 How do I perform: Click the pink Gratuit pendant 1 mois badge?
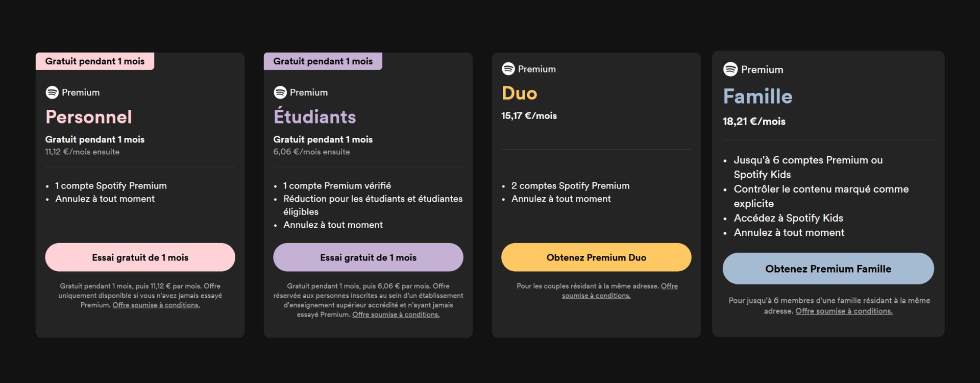95,61
